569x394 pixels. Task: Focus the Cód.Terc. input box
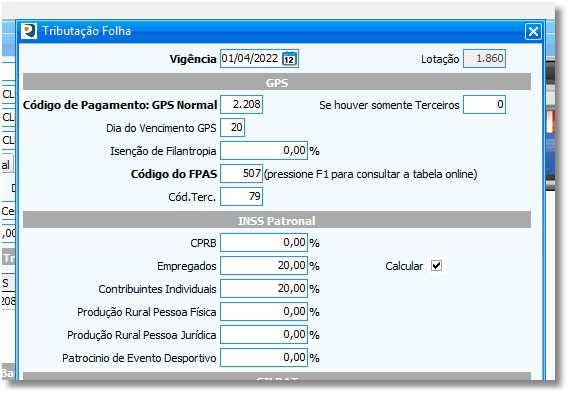(241, 197)
